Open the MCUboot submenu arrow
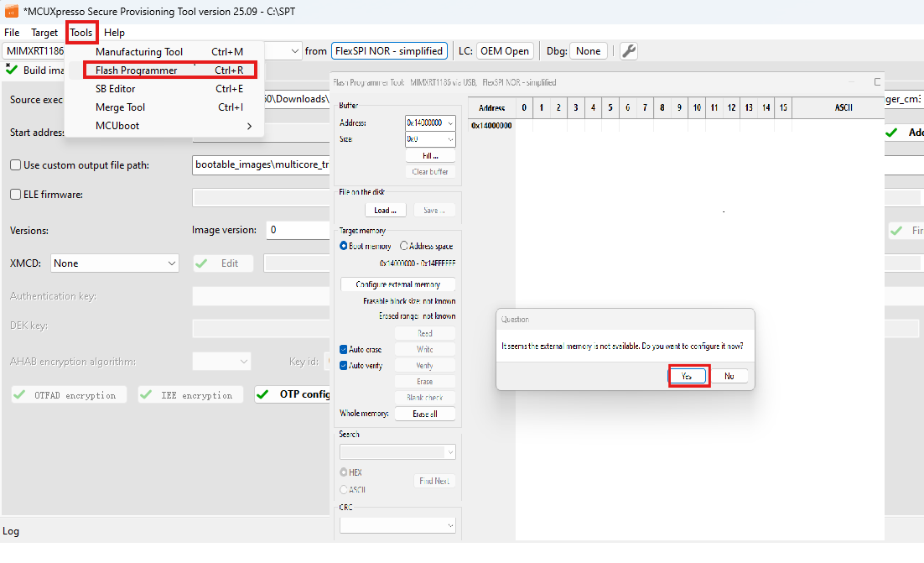 pos(249,126)
